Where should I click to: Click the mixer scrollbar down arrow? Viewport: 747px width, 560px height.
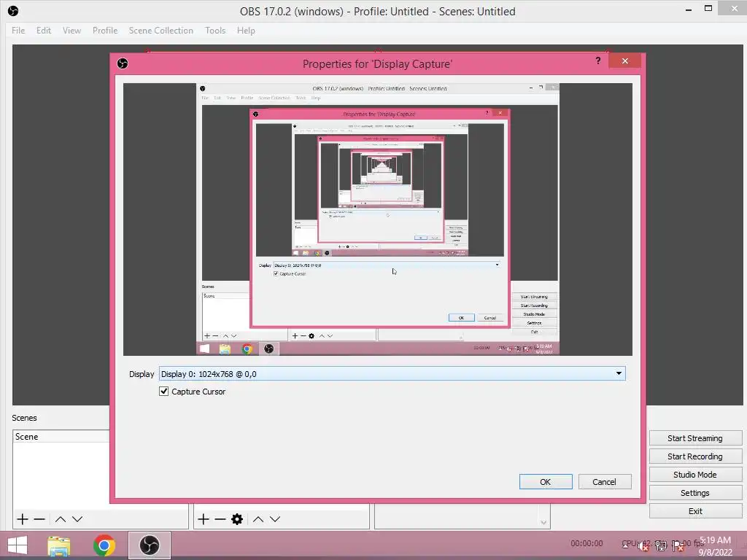[543, 522]
